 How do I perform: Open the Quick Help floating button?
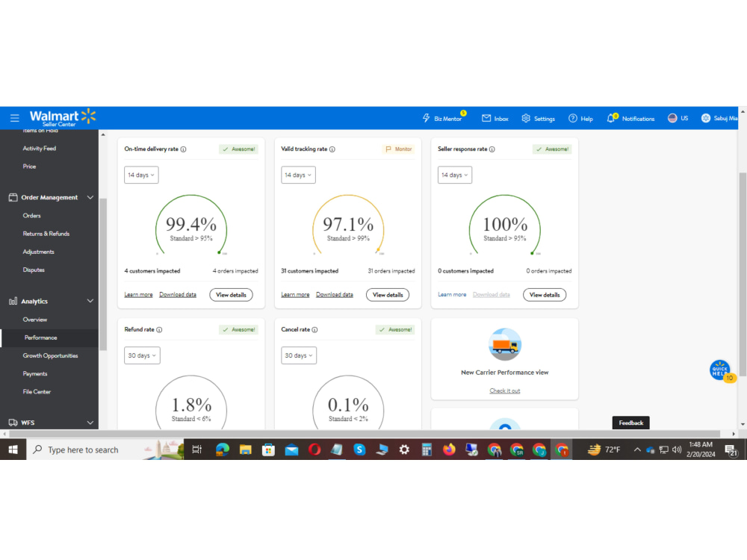point(720,370)
